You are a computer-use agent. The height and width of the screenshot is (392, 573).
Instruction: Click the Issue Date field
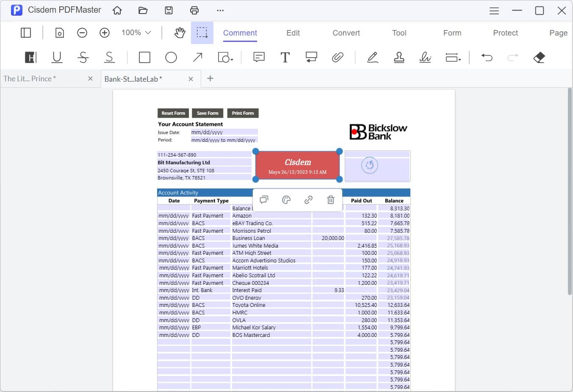tap(224, 132)
